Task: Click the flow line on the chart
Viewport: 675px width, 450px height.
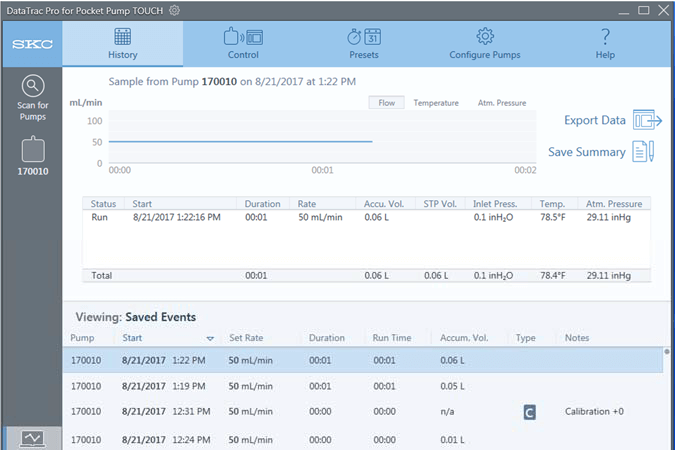Action: coord(240,141)
